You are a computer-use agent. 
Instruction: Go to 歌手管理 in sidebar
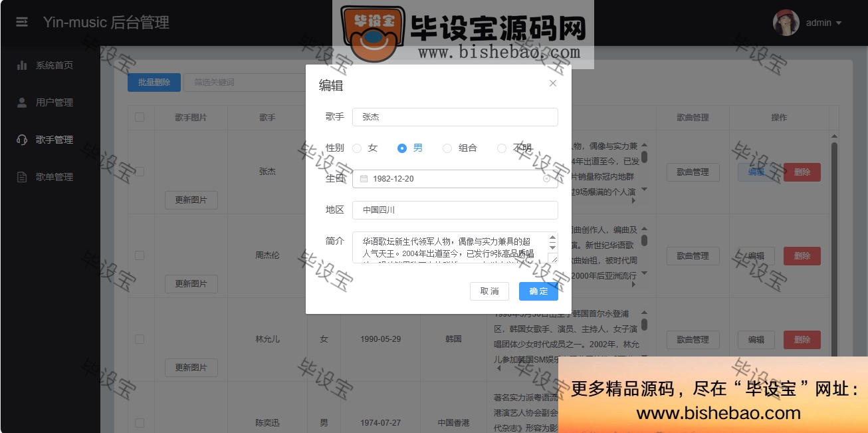50,140
